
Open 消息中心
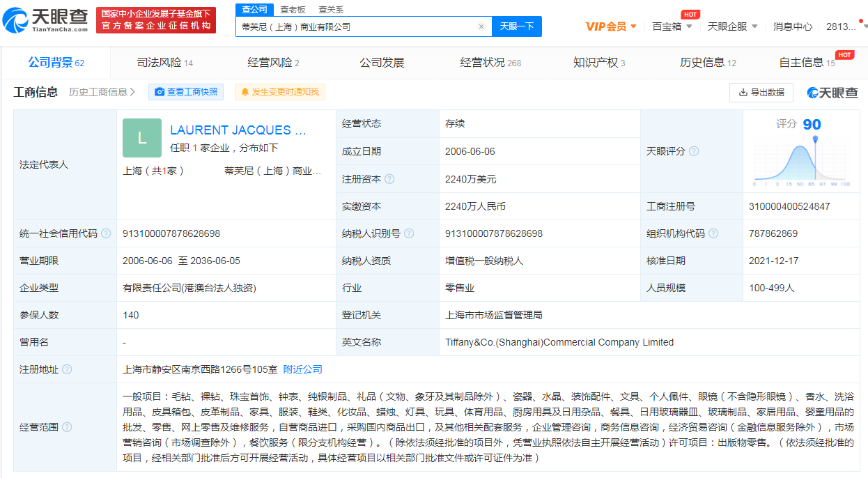(792, 26)
